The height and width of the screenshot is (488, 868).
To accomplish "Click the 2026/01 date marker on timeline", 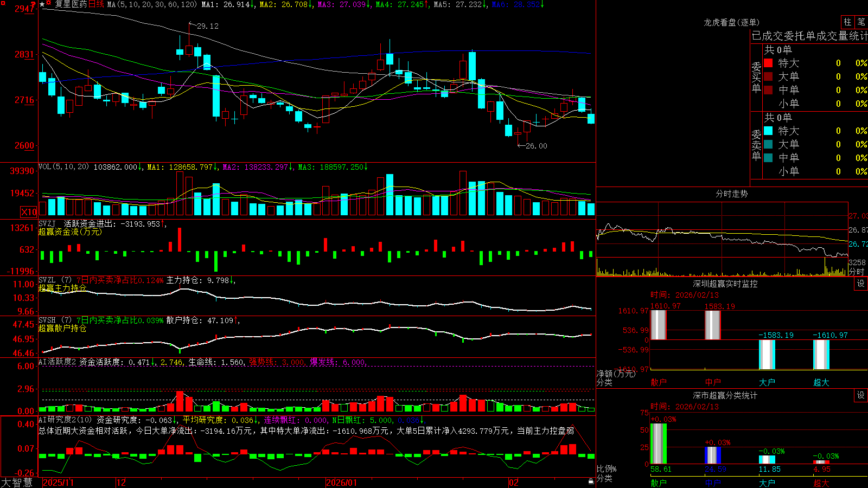I will click(x=342, y=483).
